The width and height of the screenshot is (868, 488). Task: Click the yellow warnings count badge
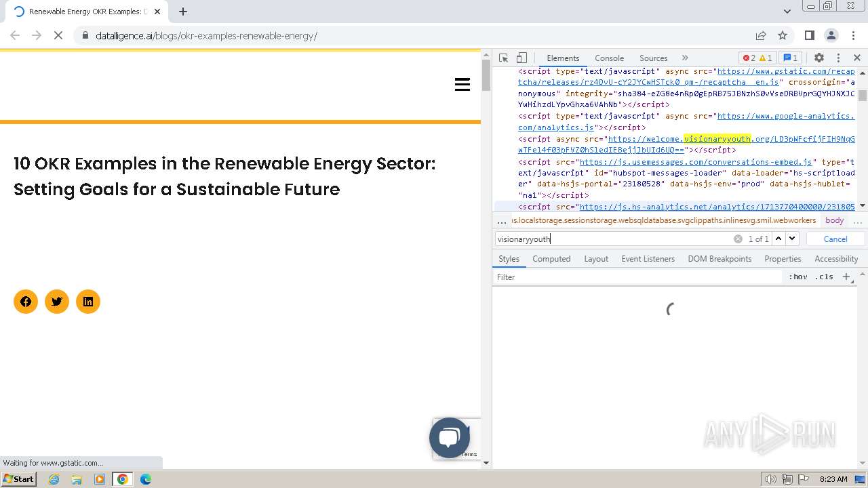pos(765,58)
